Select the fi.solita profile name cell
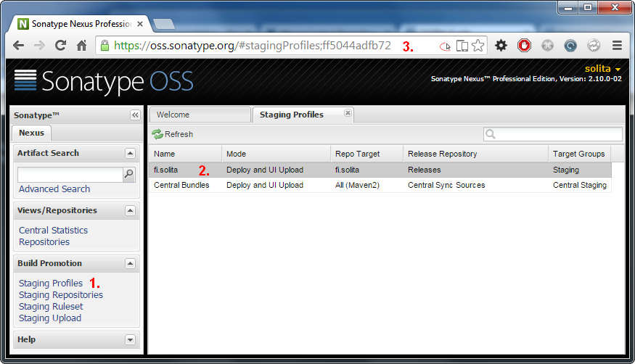Screen dimensions: 635x364 coord(165,170)
